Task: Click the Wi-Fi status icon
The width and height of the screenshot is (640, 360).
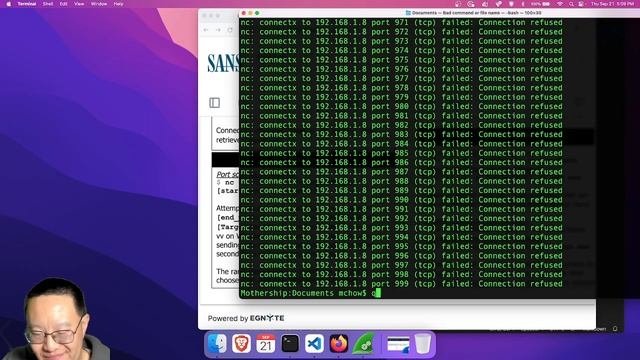Action: coord(560,4)
